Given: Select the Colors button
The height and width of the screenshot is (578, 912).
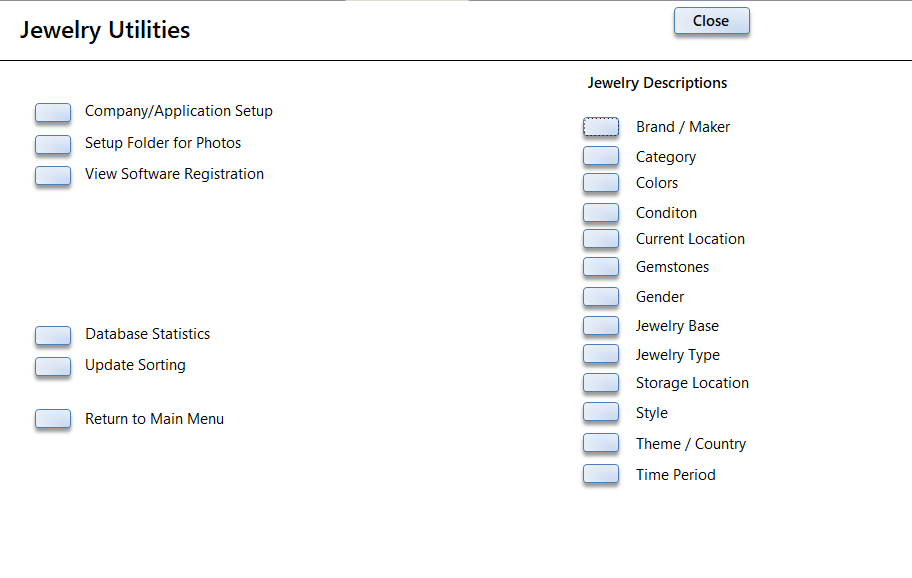Looking at the screenshot, I should 601,182.
